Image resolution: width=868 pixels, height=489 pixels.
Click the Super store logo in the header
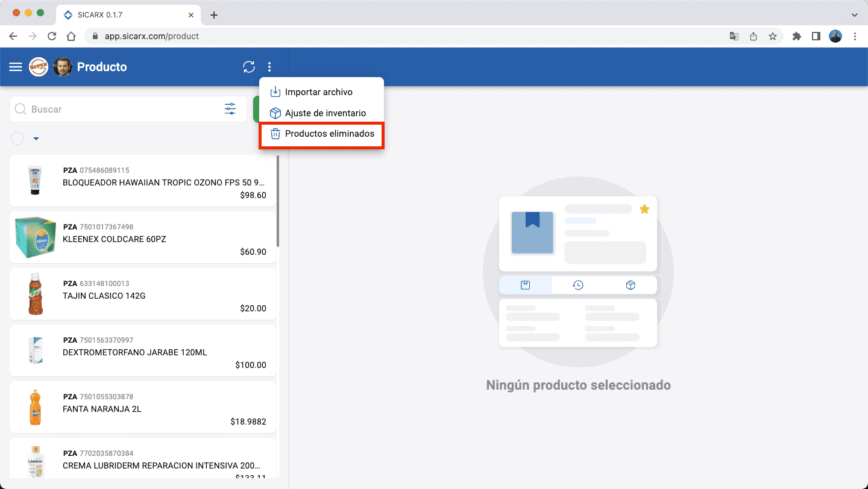(x=38, y=67)
